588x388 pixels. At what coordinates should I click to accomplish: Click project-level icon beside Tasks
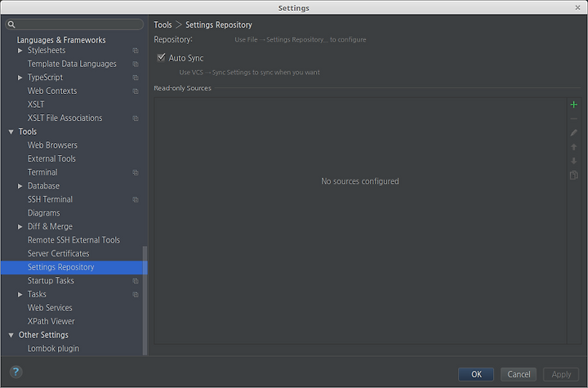click(136, 295)
